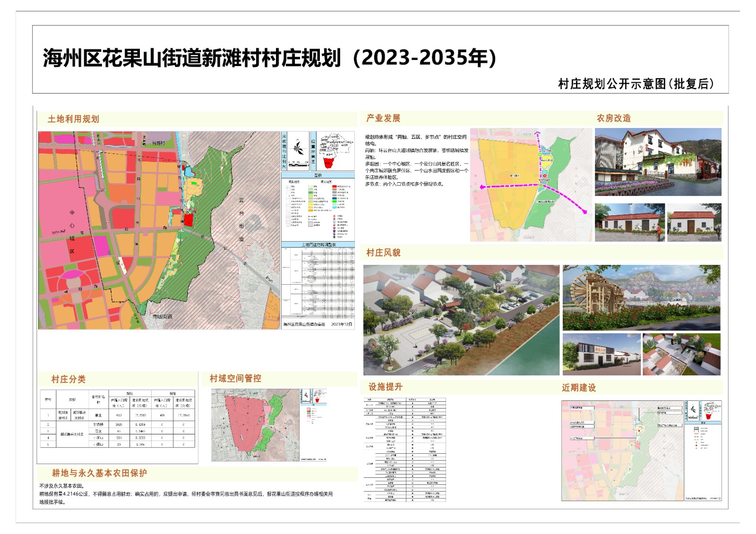Screen dimensions: 756x534
Task: Click the wind rose compass on land-use map
Action: point(298,148)
